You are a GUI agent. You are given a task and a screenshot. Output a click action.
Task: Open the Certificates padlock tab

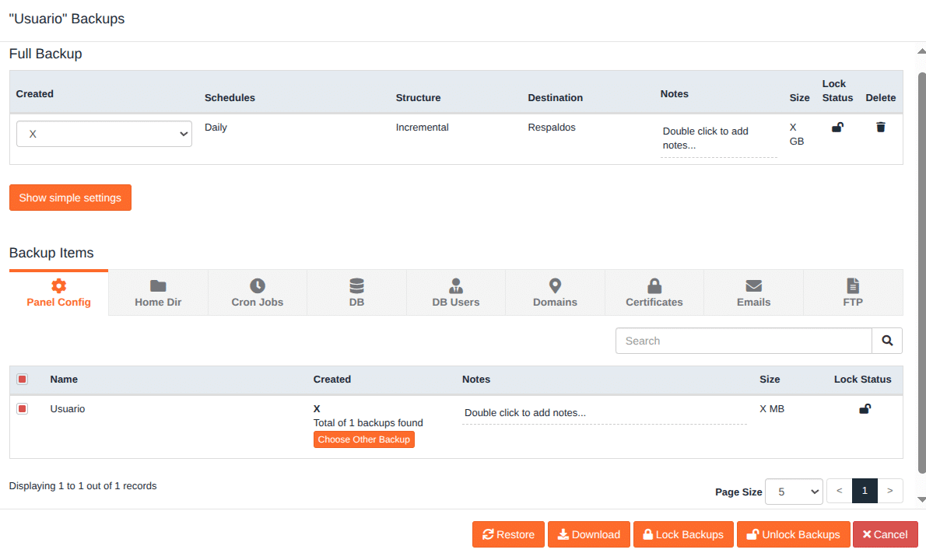point(654,292)
